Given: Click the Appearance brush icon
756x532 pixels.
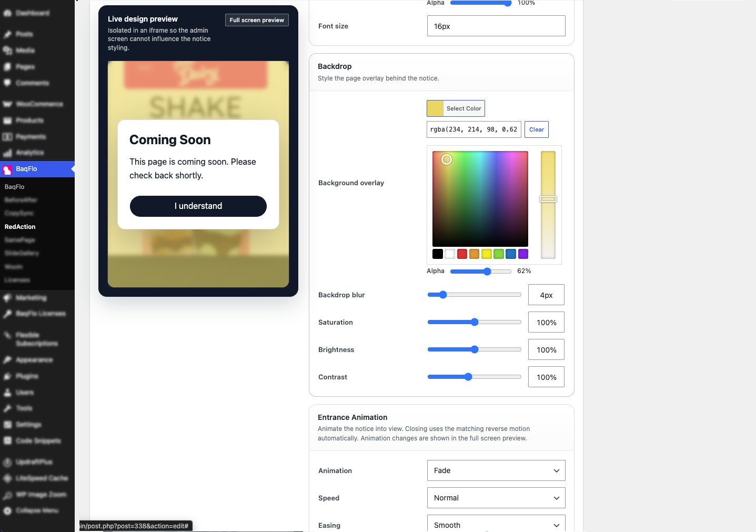Looking at the screenshot, I should click(x=7, y=360).
